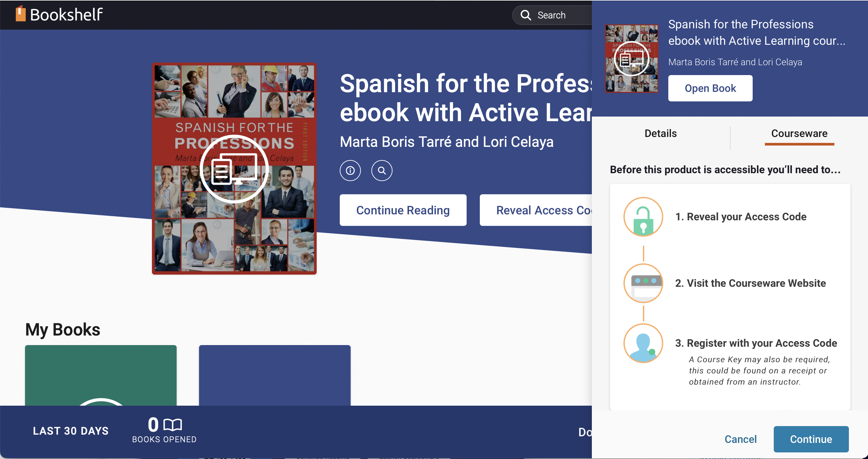Viewport: 868px width, 459px height.
Task: Click the Bookshelf title text
Action: 66,14
